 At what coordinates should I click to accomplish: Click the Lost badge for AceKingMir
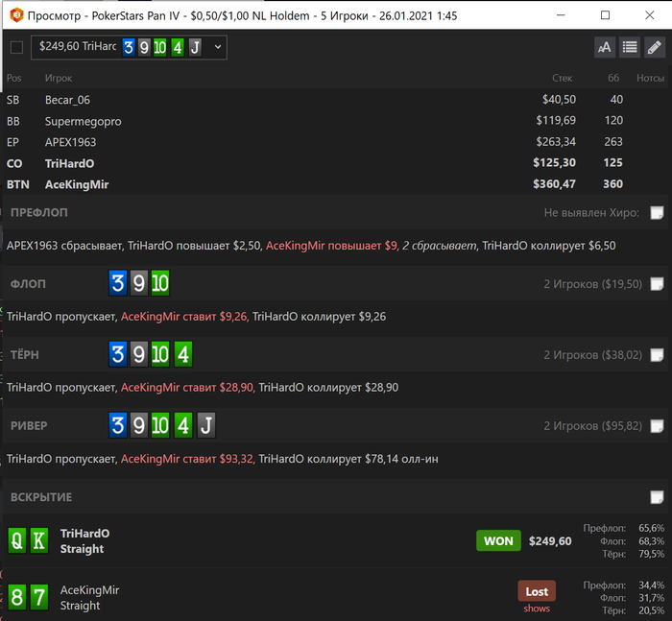pyautogui.click(x=537, y=591)
